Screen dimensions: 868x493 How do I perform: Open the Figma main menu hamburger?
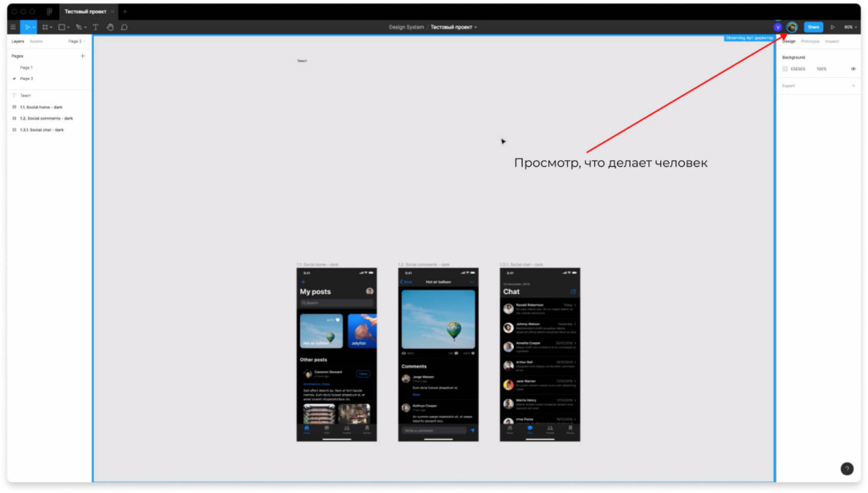click(x=13, y=27)
